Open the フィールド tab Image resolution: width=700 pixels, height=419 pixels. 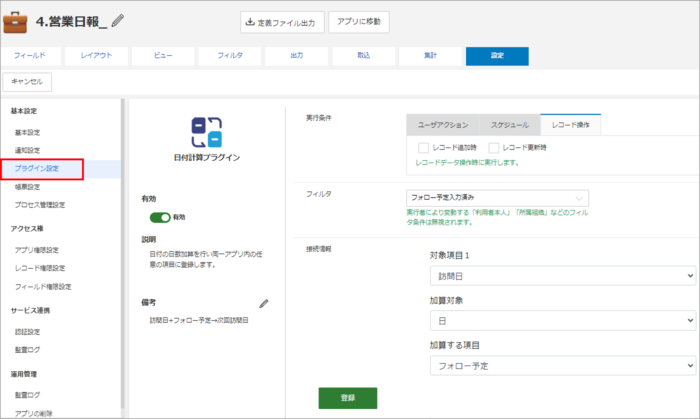[29, 56]
